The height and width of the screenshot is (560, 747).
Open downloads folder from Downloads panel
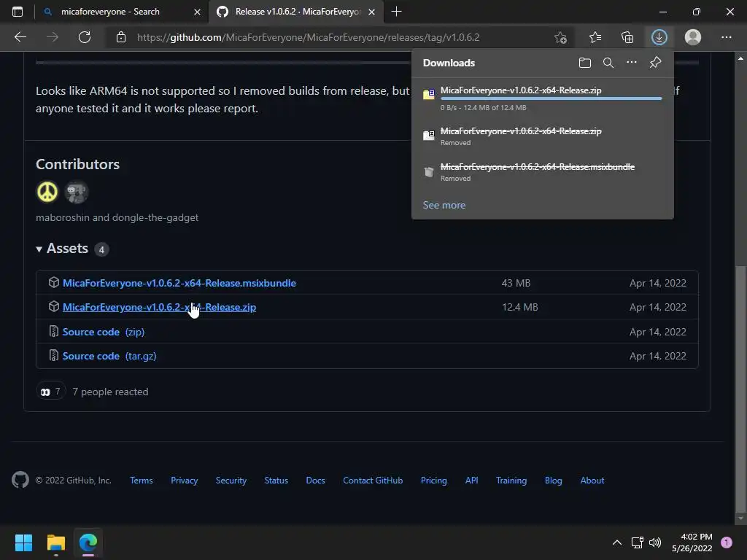click(585, 63)
